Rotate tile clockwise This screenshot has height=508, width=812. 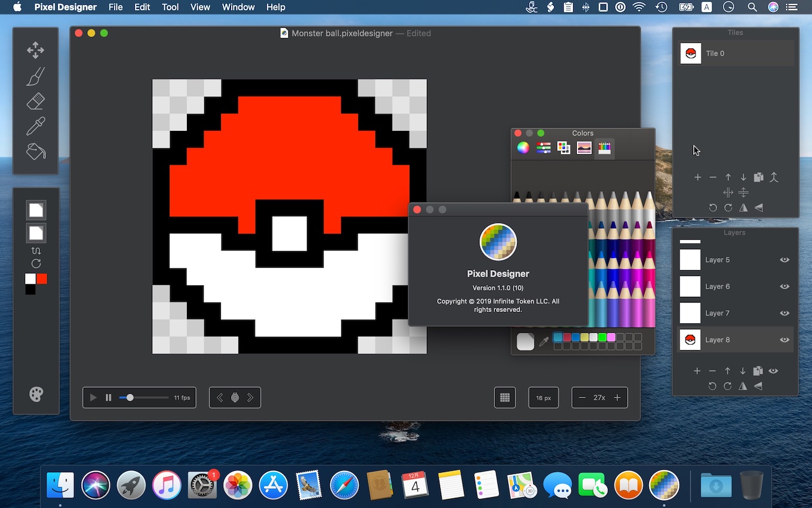click(x=728, y=208)
